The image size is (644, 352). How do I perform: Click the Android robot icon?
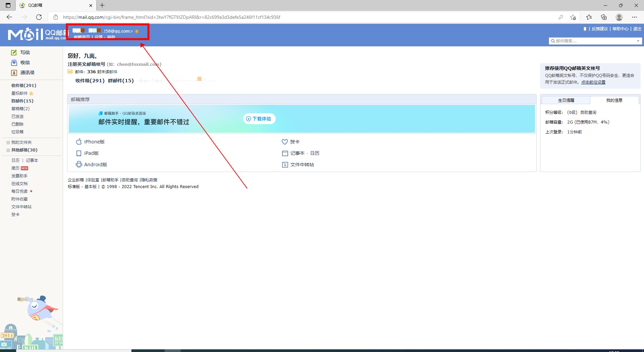pos(79,165)
